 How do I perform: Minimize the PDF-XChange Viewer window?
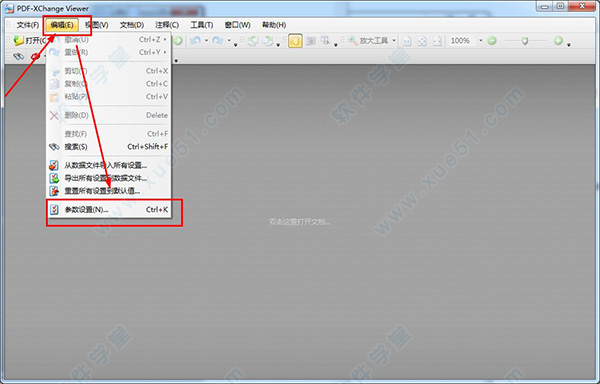[544, 6]
